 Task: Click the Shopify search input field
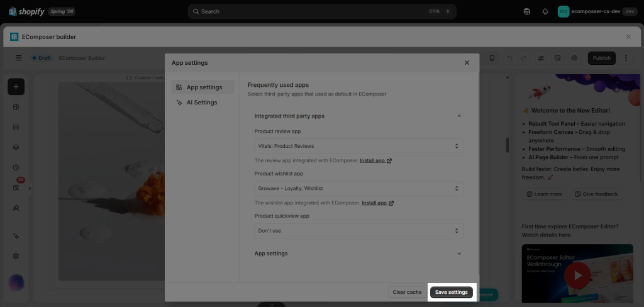click(322, 11)
